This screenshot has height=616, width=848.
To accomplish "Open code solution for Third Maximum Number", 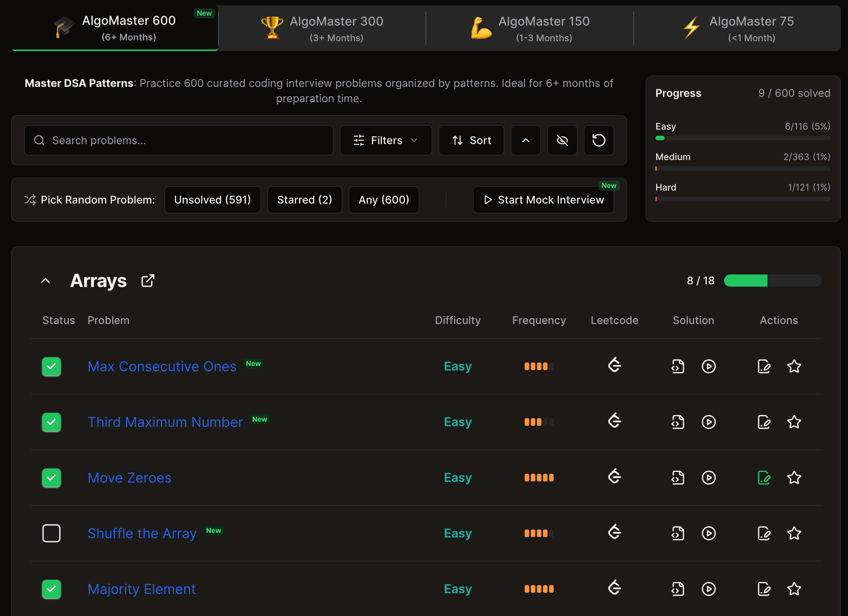I will (678, 422).
